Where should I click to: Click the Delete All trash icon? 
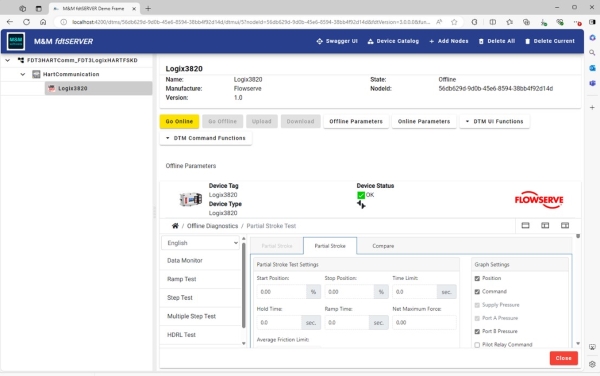click(x=481, y=41)
